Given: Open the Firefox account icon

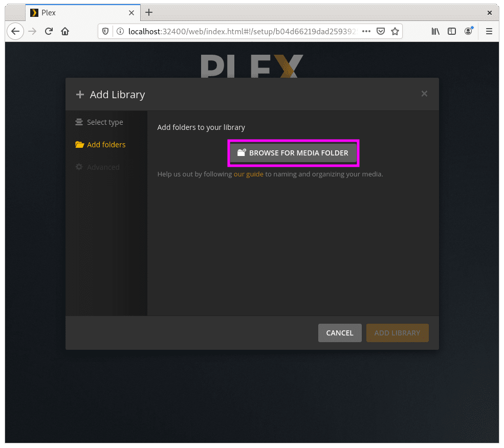Looking at the screenshot, I should [468, 31].
